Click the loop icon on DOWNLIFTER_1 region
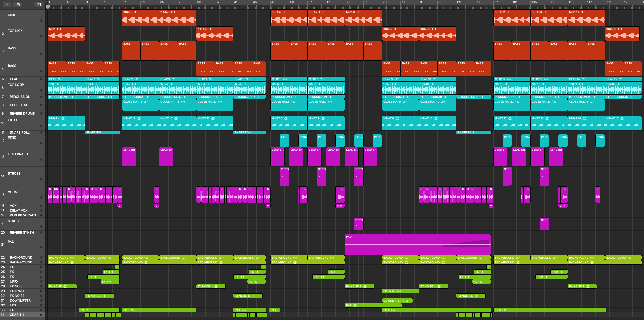The height and width of the screenshot is (320, 644). click(408, 301)
